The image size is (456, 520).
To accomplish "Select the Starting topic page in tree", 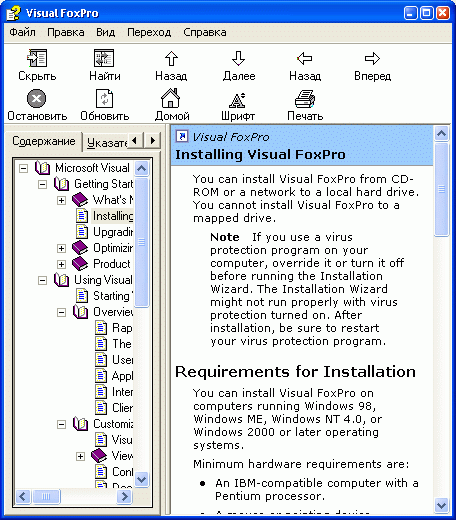I will tap(113, 296).
